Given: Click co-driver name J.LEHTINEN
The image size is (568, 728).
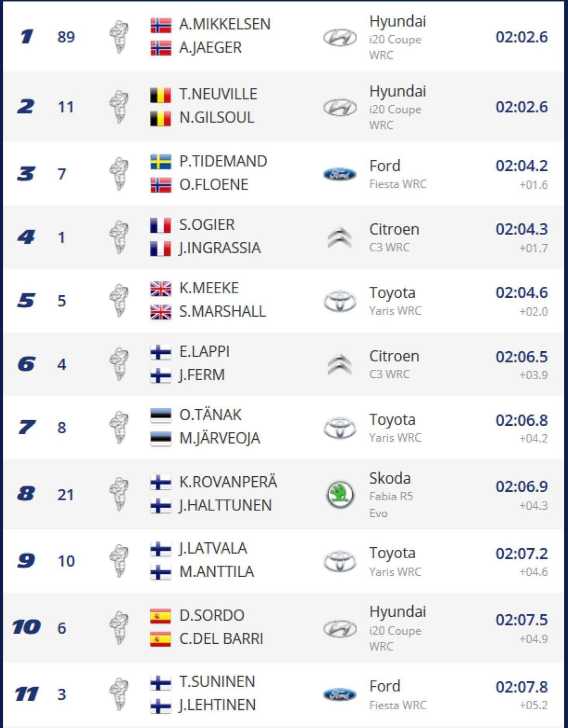Looking at the screenshot, I should (217, 705).
